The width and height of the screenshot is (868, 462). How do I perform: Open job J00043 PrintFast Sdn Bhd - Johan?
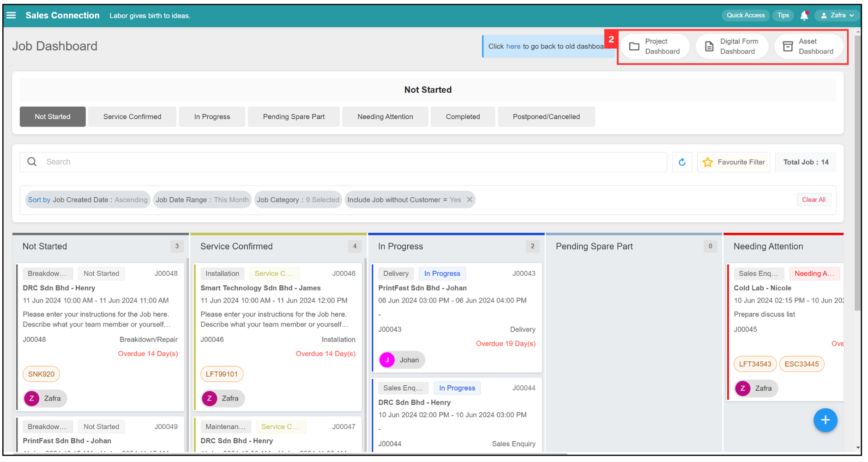click(457, 318)
